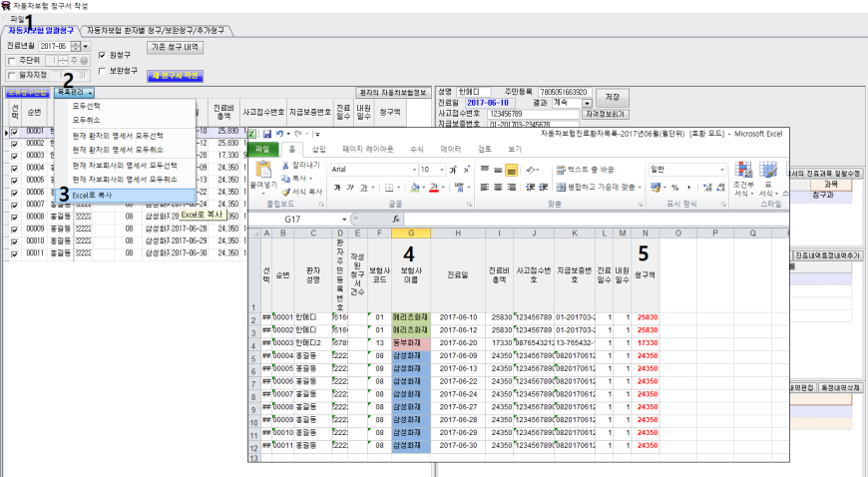This screenshot has height=477, width=868.
Task: Click the insert function fx icon
Action: click(x=396, y=220)
